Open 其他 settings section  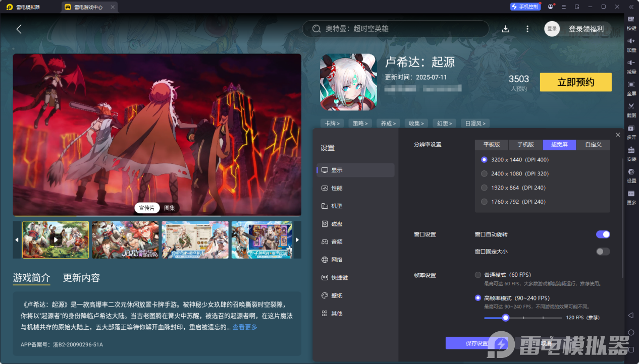(x=356, y=313)
